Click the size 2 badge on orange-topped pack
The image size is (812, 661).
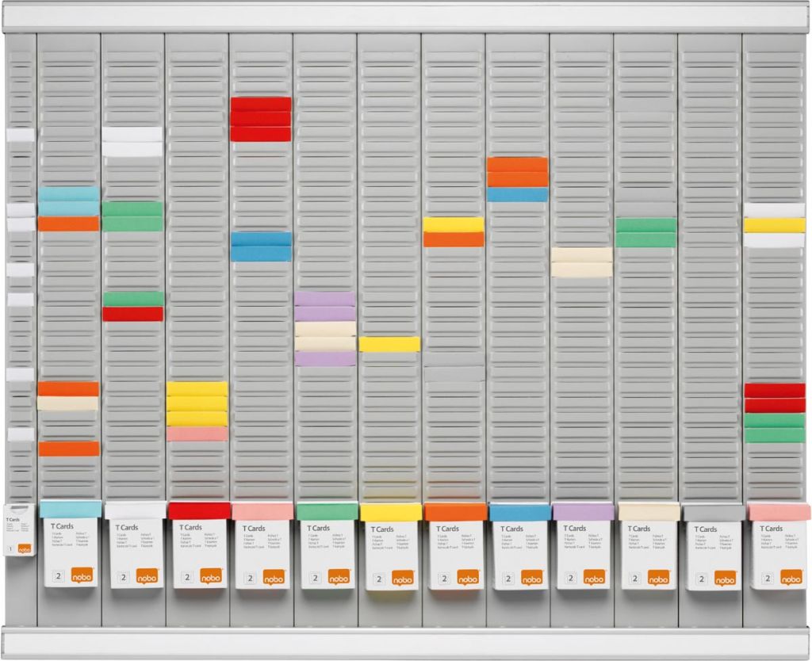[x=442, y=578]
